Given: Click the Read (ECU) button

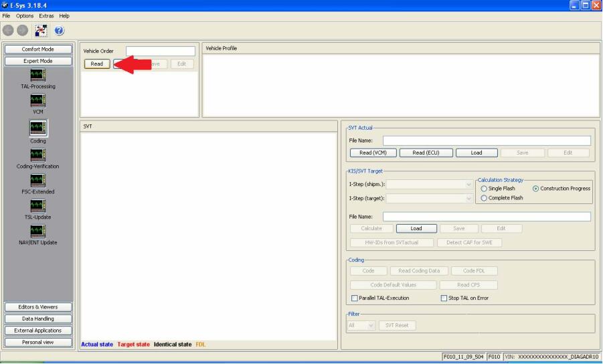Looking at the screenshot, I should (x=426, y=153).
